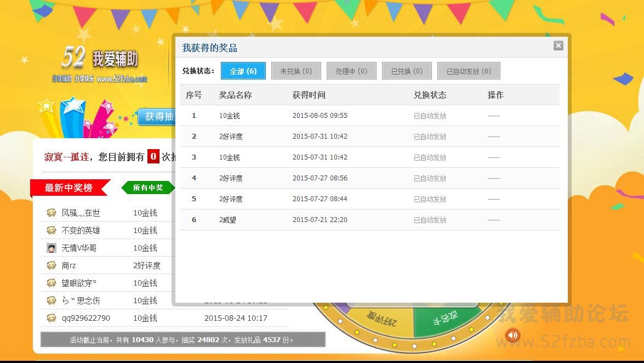Click avatar next to 不变的英雄

pyautogui.click(x=52, y=230)
